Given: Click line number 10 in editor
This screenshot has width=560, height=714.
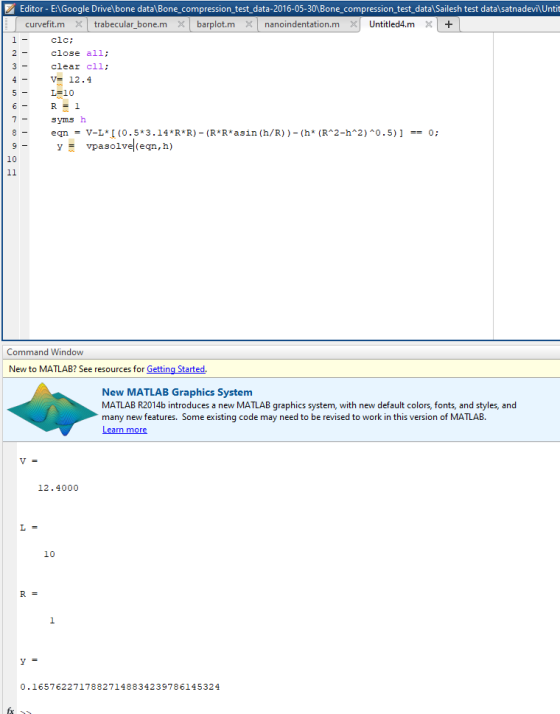Looking at the screenshot, I should click(12, 159).
